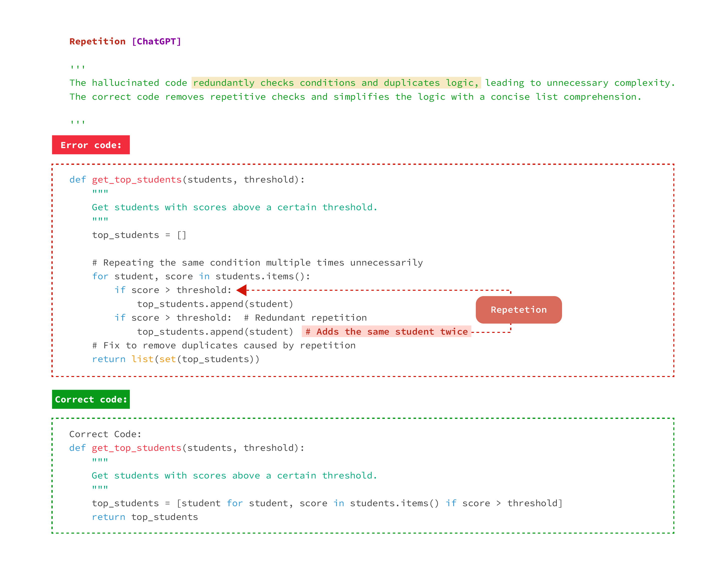Click get_top_students in the correct code block

137,448
